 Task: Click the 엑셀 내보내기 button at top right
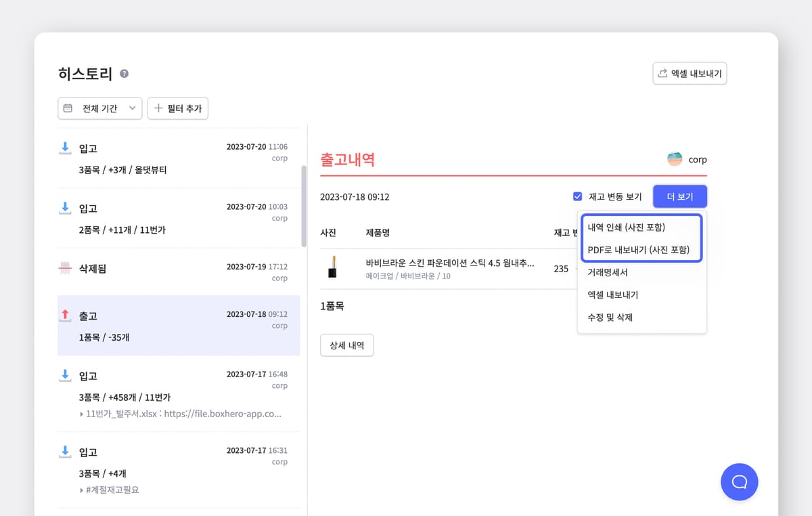coord(690,74)
